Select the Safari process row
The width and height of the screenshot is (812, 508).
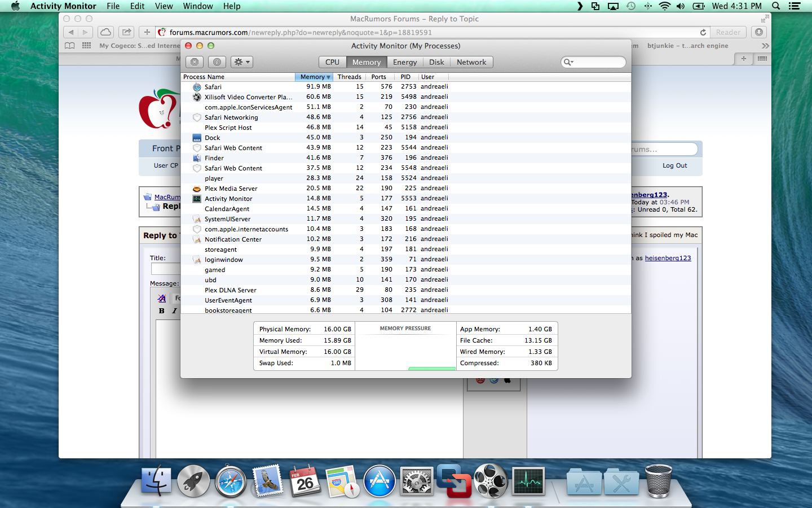(406, 87)
